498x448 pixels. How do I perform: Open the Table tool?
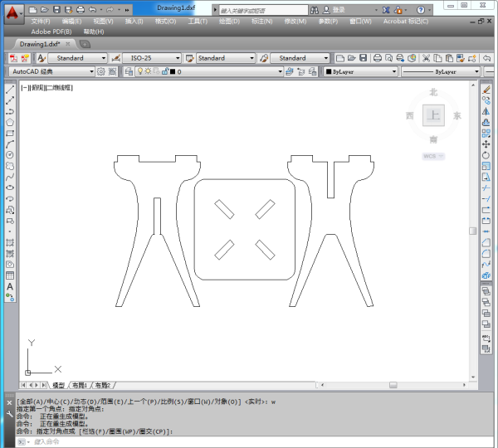click(x=10, y=275)
